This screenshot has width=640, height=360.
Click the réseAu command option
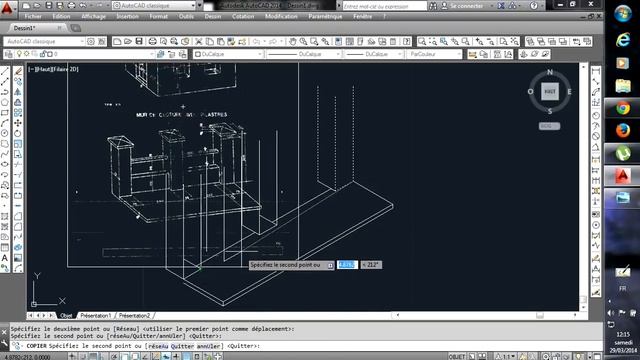pos(158,346)
